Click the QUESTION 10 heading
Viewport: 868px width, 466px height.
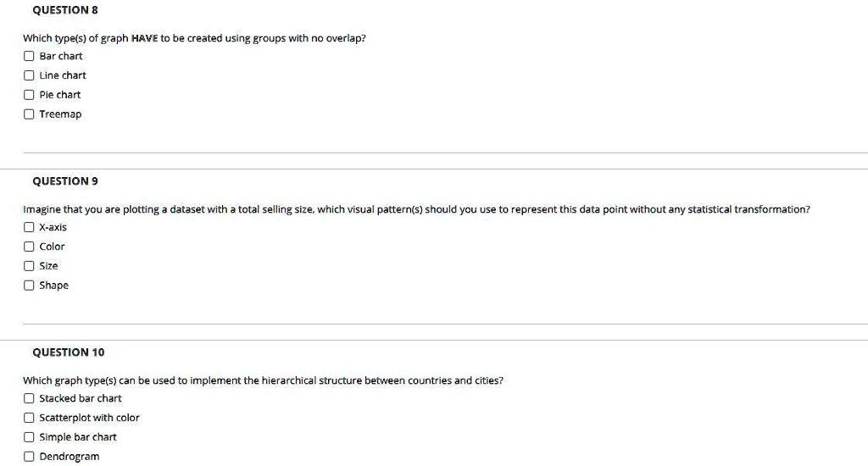point(68,352)
